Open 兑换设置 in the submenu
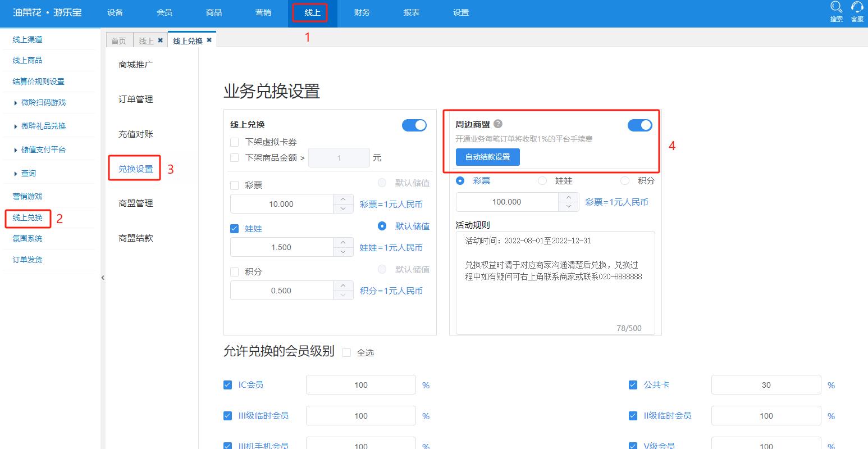Screen dimensions: 868x449 [x=136, y=169]
